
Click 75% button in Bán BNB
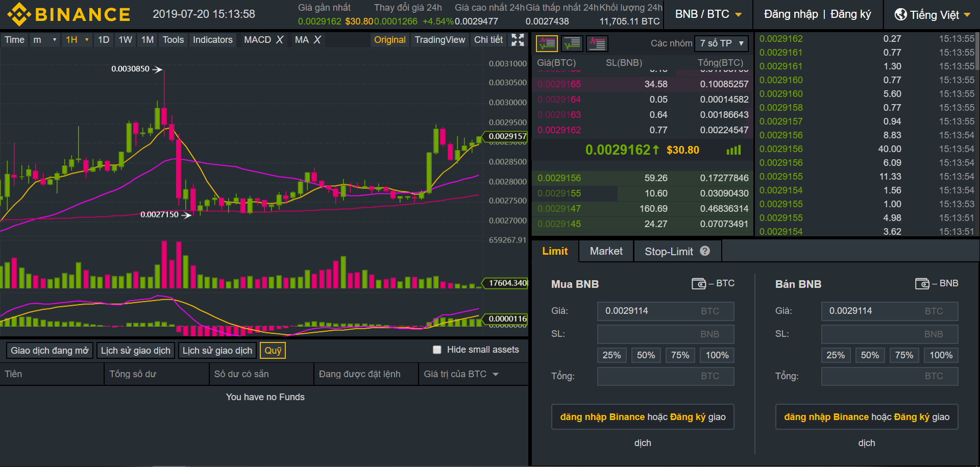coord(904,355)
